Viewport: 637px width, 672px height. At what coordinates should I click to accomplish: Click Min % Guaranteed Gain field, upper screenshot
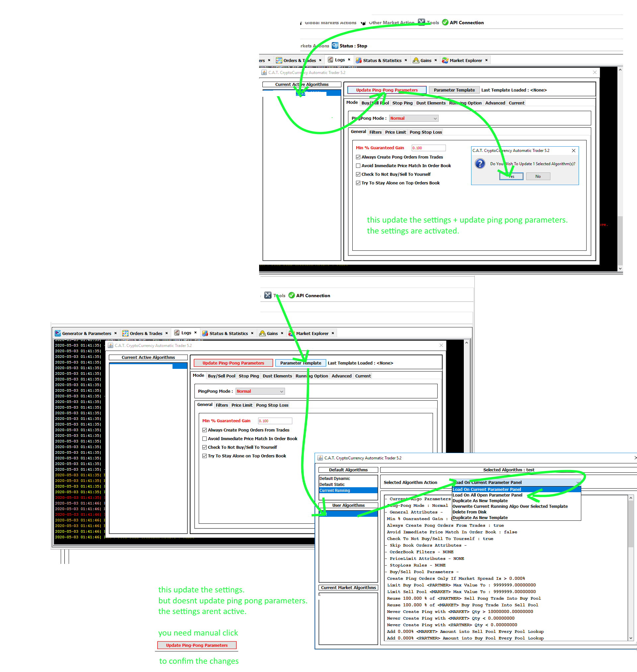[x=429, y=148]
